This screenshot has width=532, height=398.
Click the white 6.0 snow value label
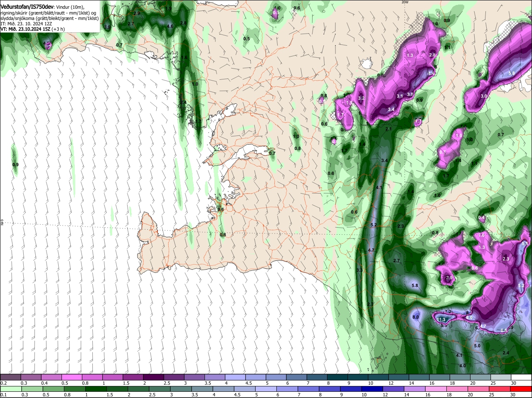tap(469, 317)
